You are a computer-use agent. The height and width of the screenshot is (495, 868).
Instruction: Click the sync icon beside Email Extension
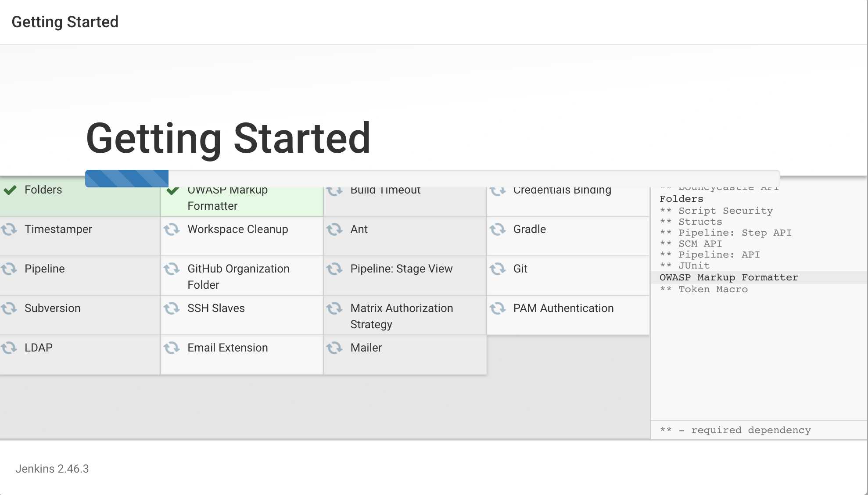172,348
